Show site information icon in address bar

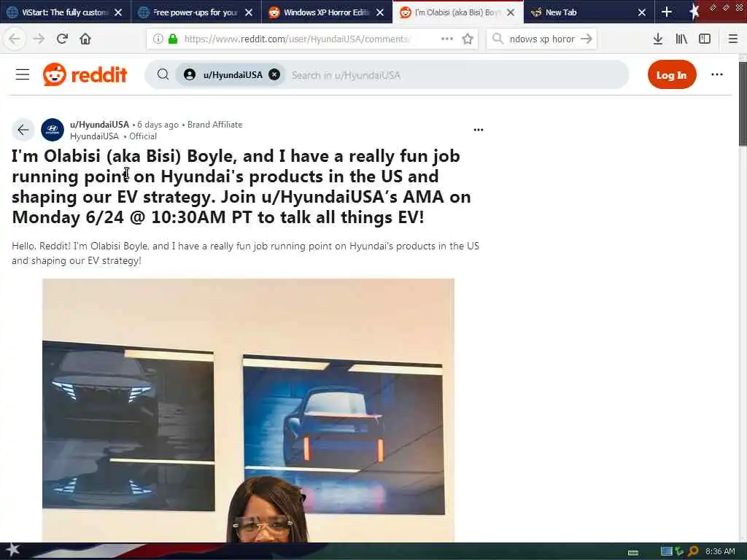point(158,39)
